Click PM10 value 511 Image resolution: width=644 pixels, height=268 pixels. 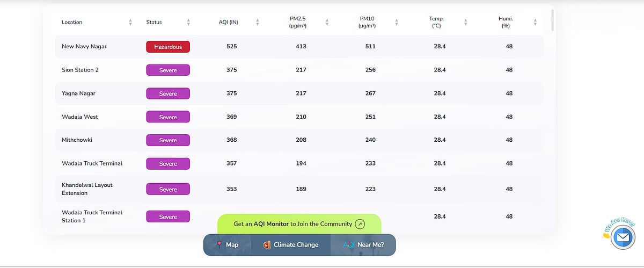(x=370, y=47)
